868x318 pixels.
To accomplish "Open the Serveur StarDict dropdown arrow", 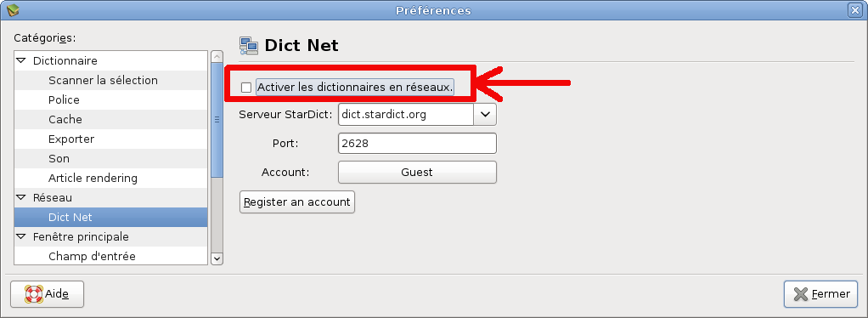I will coord(485,115).
